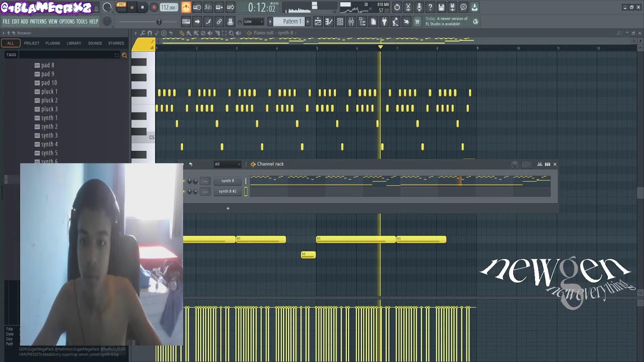Open Channel rack options arrow menu

pyautogui.click(x=184, y=164)
